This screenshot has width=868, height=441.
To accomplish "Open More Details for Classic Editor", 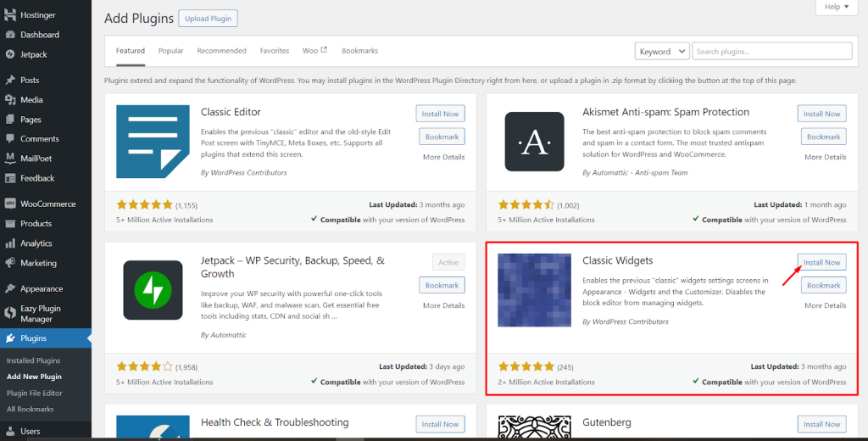I will pyautogui.click(x=444, y=157).
